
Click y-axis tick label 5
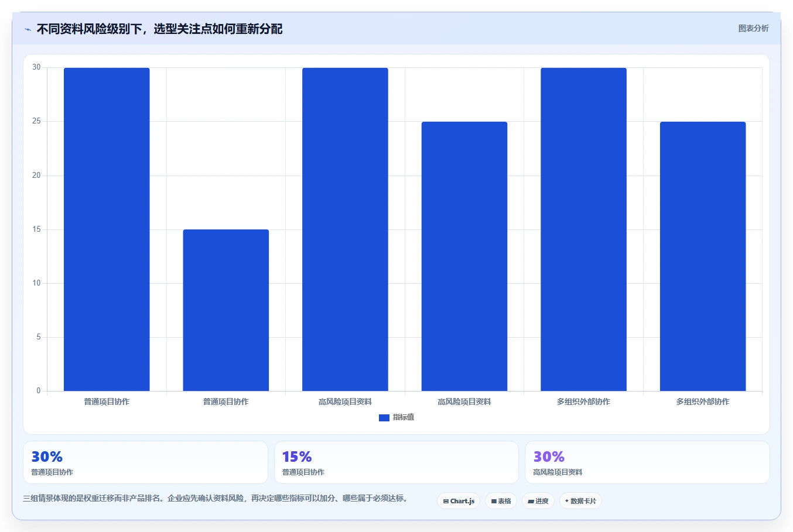click(39, 337)
